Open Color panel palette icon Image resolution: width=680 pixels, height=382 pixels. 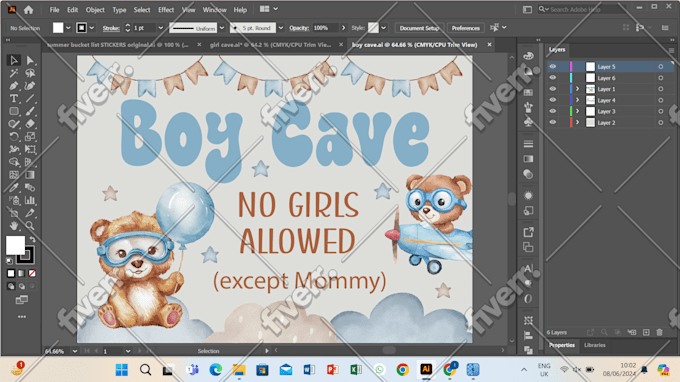click(528, 56)
